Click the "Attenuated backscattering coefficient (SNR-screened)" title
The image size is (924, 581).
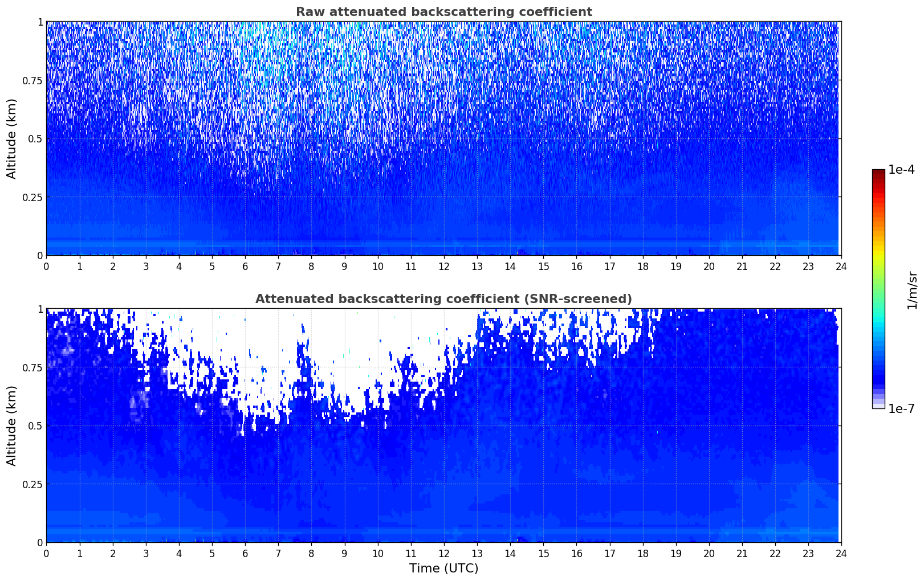click(x=443, y=299)
